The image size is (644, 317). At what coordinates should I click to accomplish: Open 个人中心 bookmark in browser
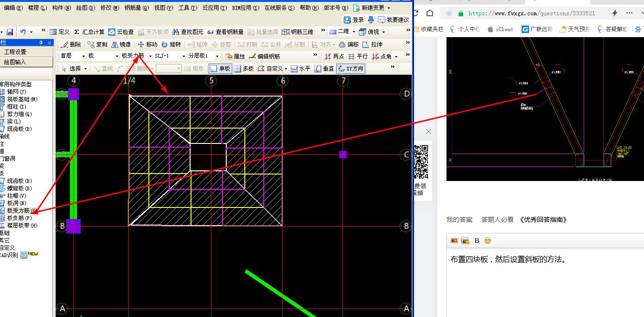tap(465, 29)
